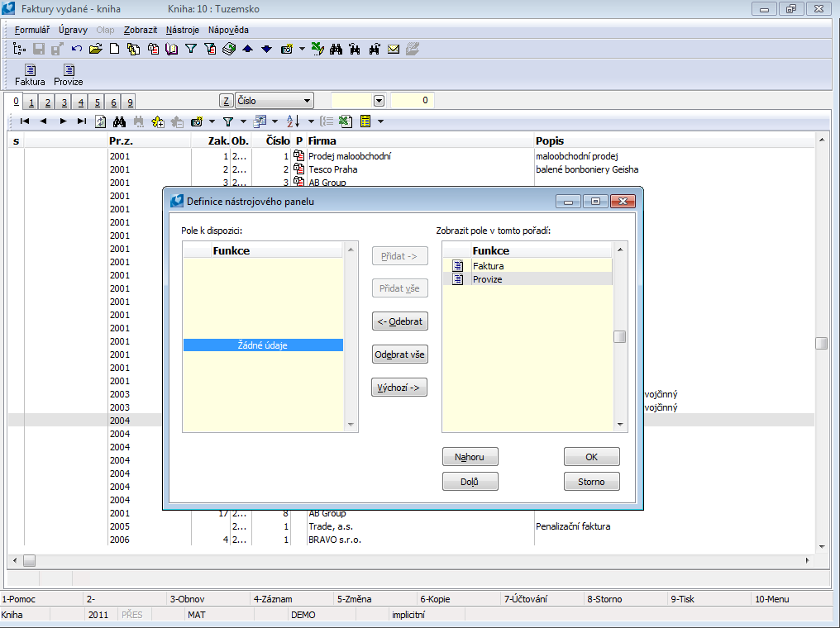The width and height of the screenshot is (840, 628).
Task: Click the open folder icon in top toolbar
Action: pyautogui.click(x=96, y=49)
